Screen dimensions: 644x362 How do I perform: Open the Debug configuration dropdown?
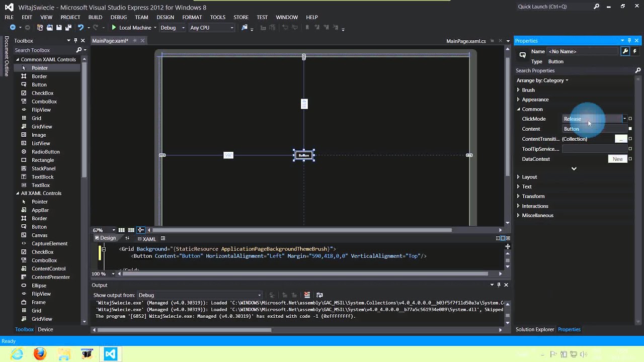[183, 28]
